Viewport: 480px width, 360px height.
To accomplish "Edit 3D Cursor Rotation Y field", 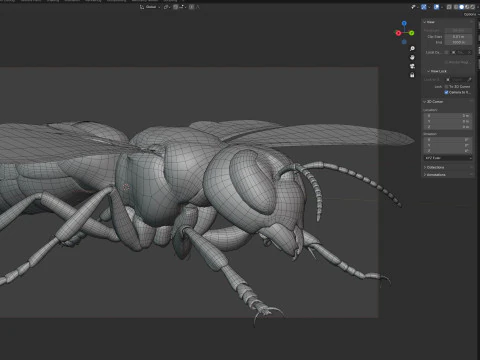I will tap(448, 145).
